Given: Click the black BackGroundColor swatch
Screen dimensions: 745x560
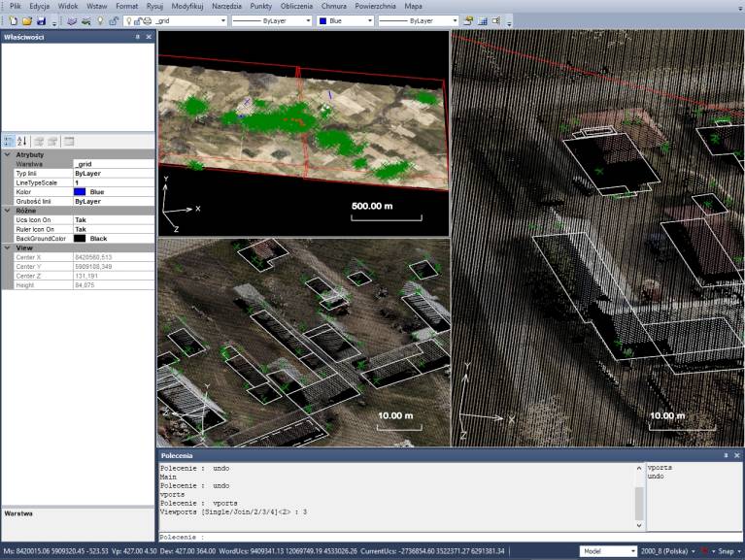Looking at the screenshot, I should [80, 238].
